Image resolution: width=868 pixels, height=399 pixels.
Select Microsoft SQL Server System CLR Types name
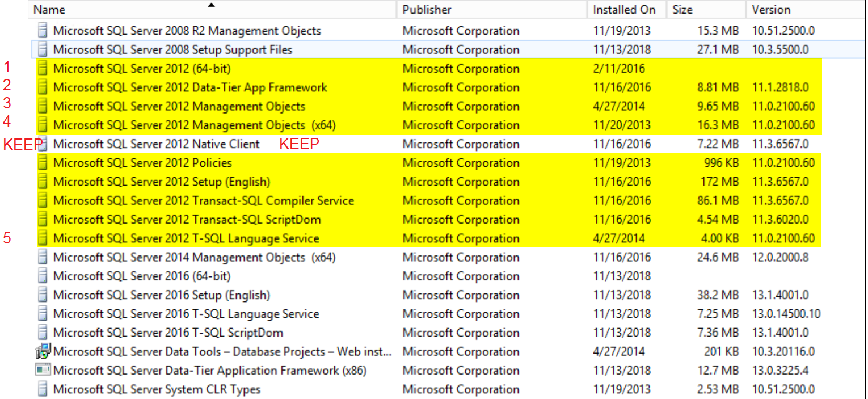coord(157,389)
